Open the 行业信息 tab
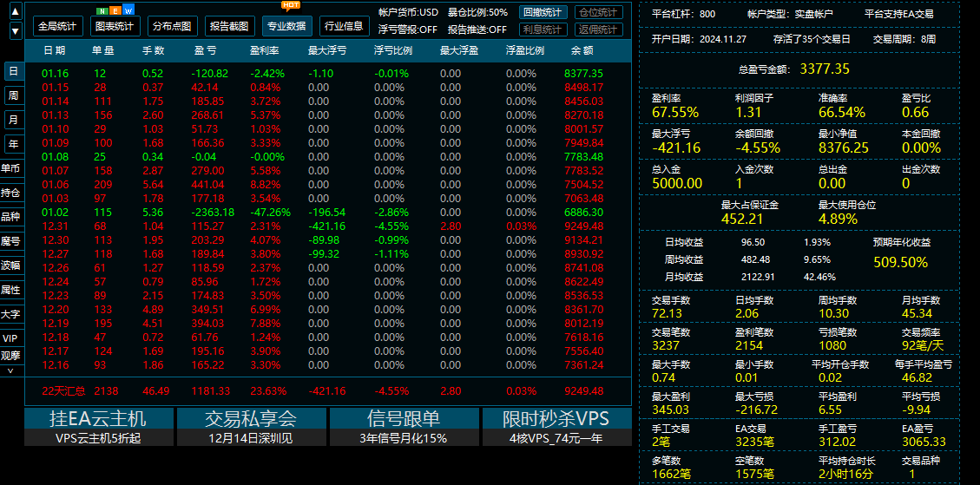 tap(345, 26)
